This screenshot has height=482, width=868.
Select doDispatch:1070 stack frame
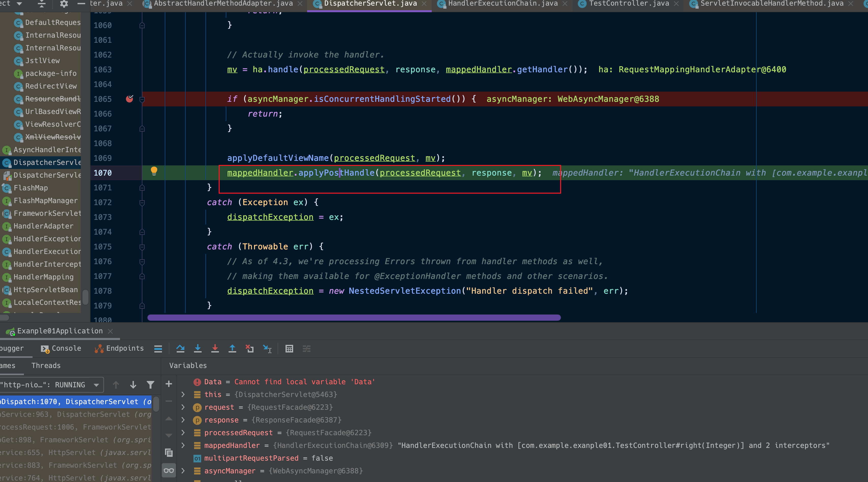tap(76, 402)
